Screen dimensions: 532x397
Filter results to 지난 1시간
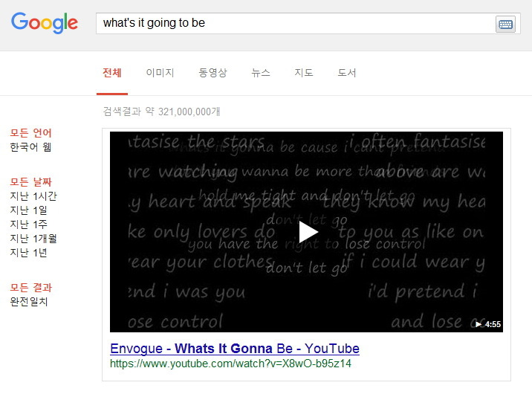tap(33, 196)
